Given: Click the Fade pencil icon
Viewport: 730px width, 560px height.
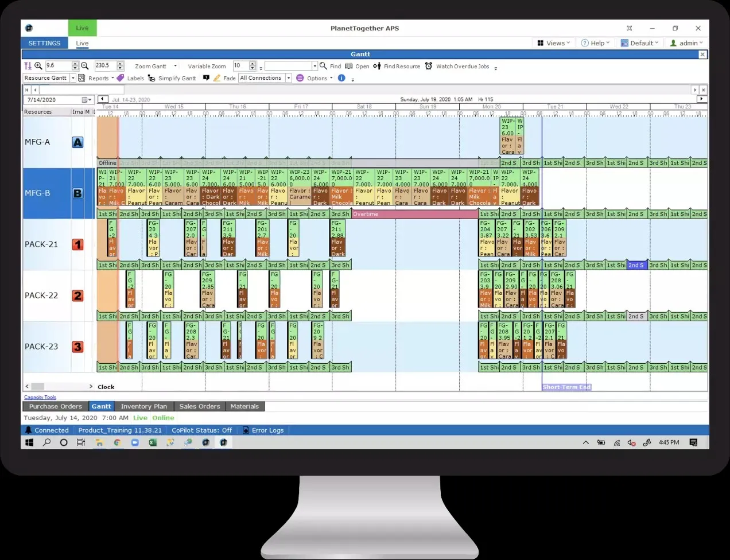Looking at the screenshot, I should point(217,78).
